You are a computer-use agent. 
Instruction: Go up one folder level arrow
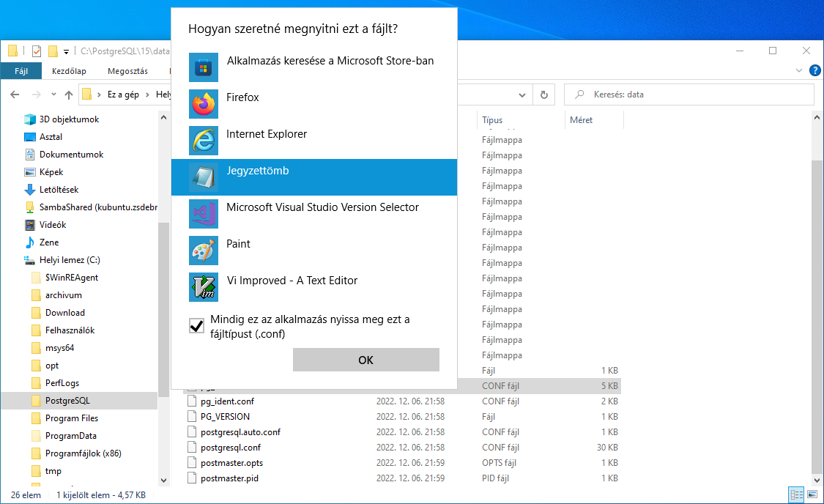[x=68, y=94]
